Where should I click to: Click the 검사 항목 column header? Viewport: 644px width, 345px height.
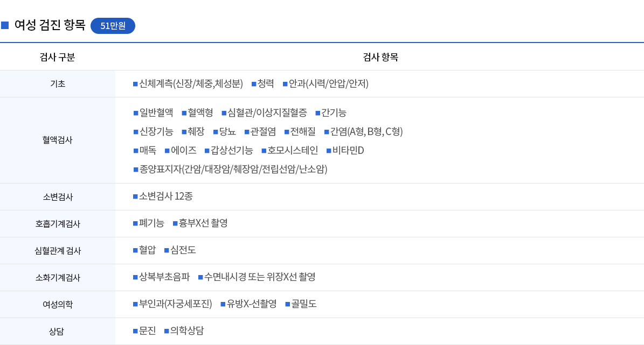(x=380, y=57)
